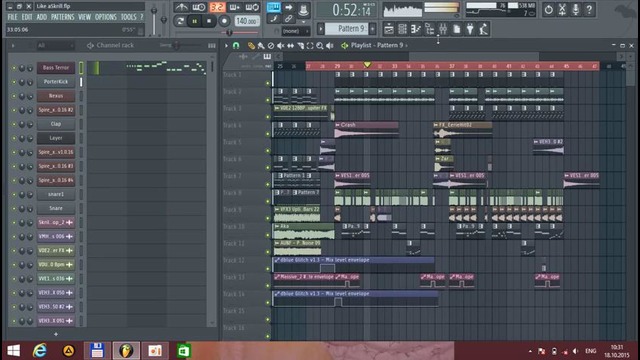Select the Playlist slip tool
The width and height of the screenshot is (640, 360).
pyautogui.click(x=291, y=46)
